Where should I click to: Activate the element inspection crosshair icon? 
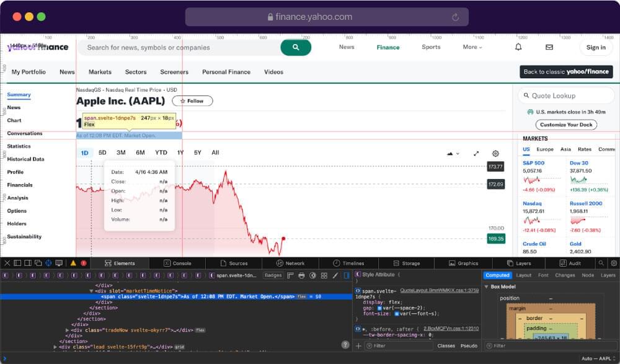click(49, 262)
